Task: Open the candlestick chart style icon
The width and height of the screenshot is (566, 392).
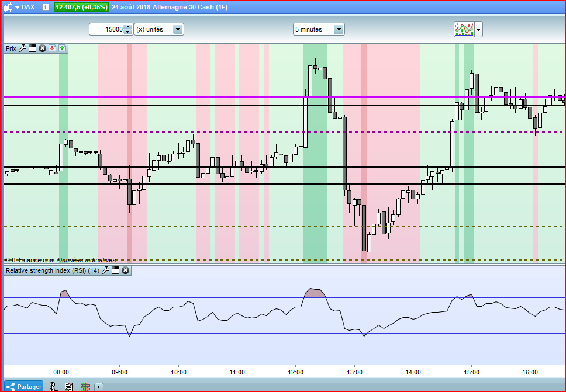Action: coord(8,7)
